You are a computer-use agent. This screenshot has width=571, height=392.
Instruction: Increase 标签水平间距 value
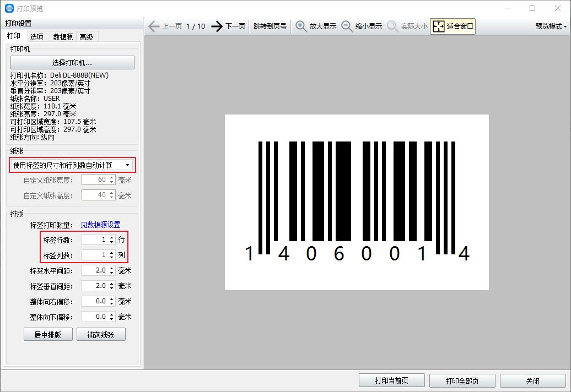point(111,268)
